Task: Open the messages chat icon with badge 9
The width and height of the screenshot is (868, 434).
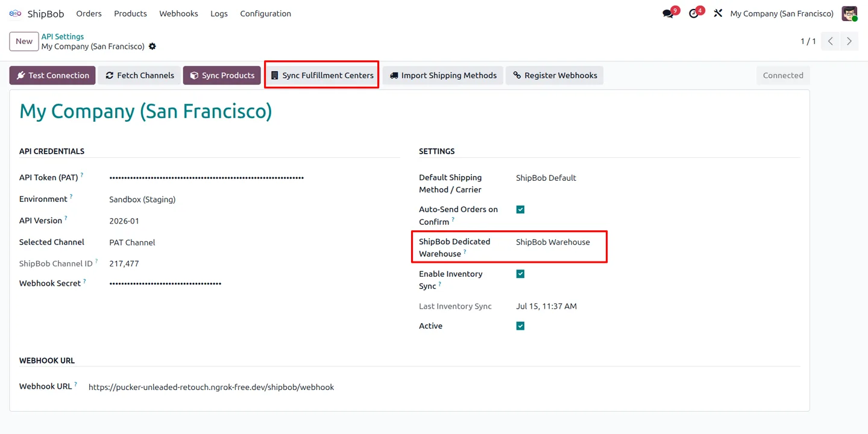Action: pyautogui.click(x=668, y=13)
